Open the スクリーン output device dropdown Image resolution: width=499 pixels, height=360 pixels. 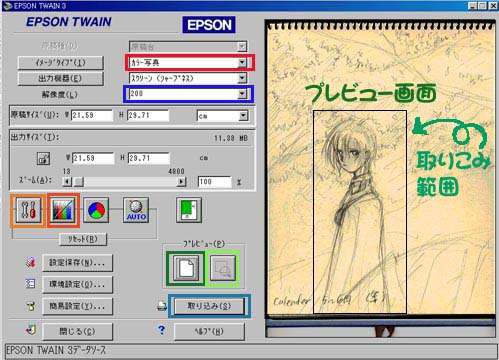click(x=242, y=78)
